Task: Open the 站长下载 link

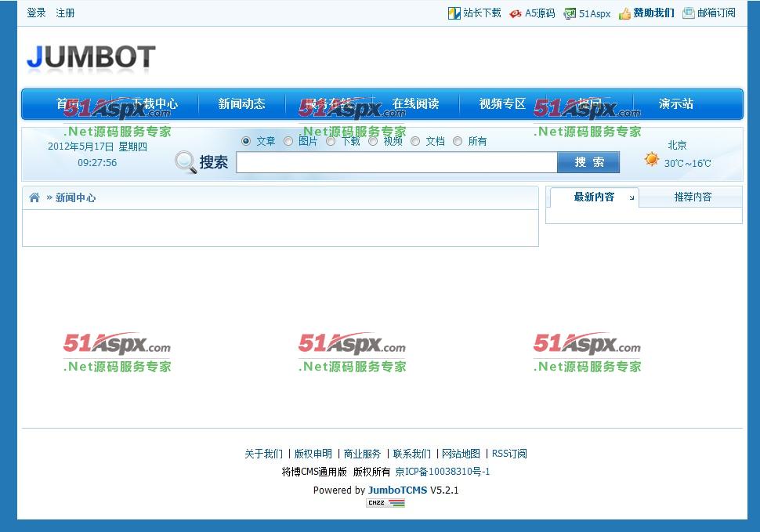Action: click(482, 13)
